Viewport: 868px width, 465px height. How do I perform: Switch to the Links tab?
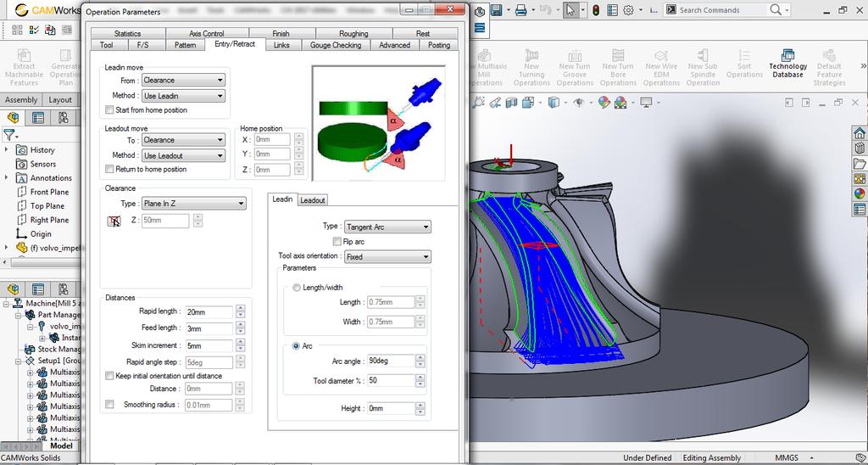281,45
